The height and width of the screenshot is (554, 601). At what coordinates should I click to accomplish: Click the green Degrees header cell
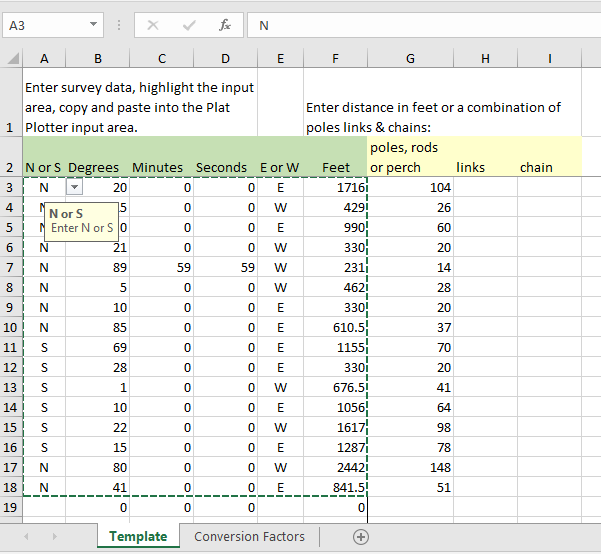[95, 167]
